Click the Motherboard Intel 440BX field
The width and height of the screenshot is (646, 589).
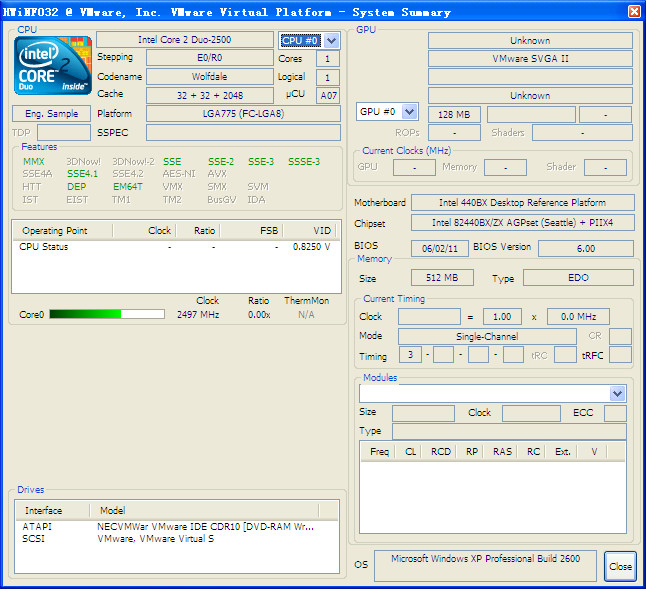click(x=522, y=203)
